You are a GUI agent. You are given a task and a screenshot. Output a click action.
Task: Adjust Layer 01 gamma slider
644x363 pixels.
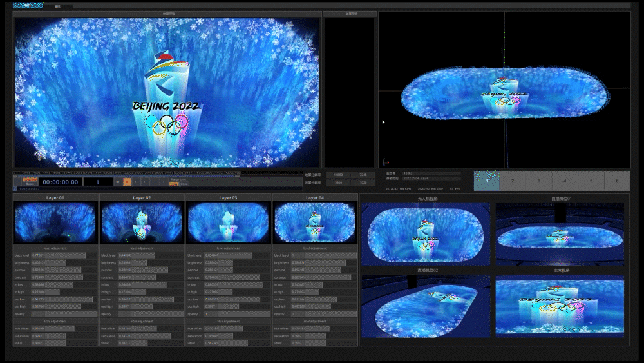click(64, 270)
